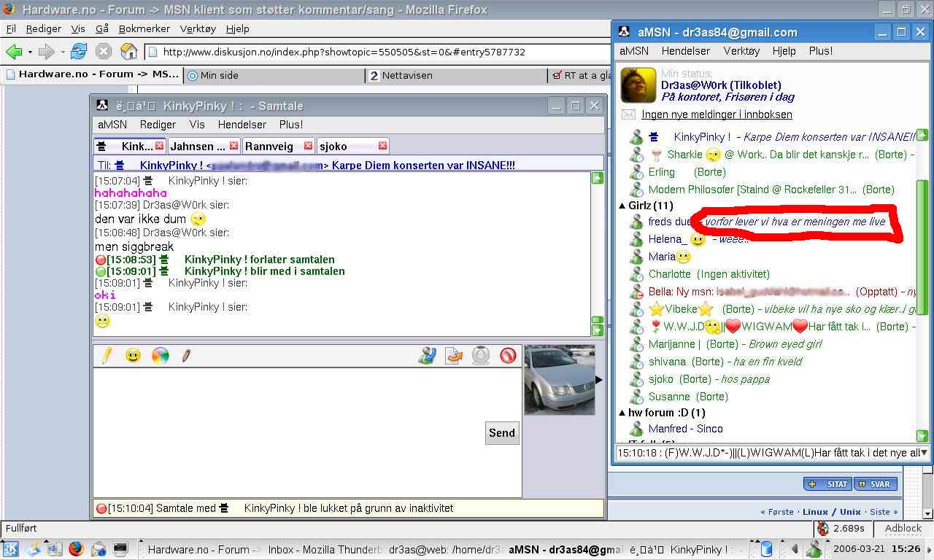Switch to the Jahnsen conversation tab
This screenshot has height=560, width=934.
coord(198,146)
